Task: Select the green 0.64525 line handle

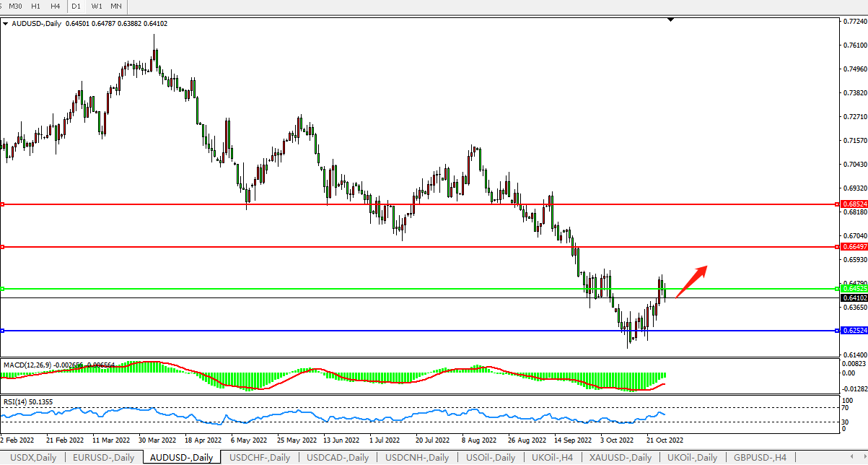Action: 3,289
